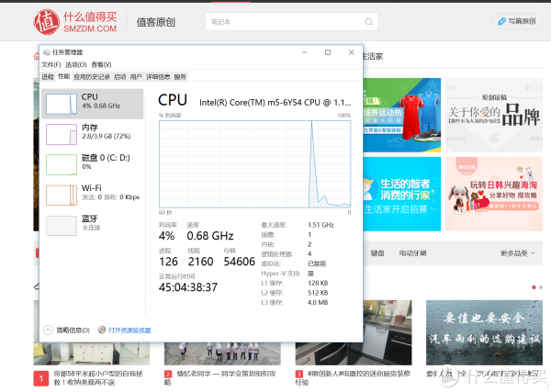
Task: Open article 帝都58平米超小户型的自我拯救
Action: point(97,378)
